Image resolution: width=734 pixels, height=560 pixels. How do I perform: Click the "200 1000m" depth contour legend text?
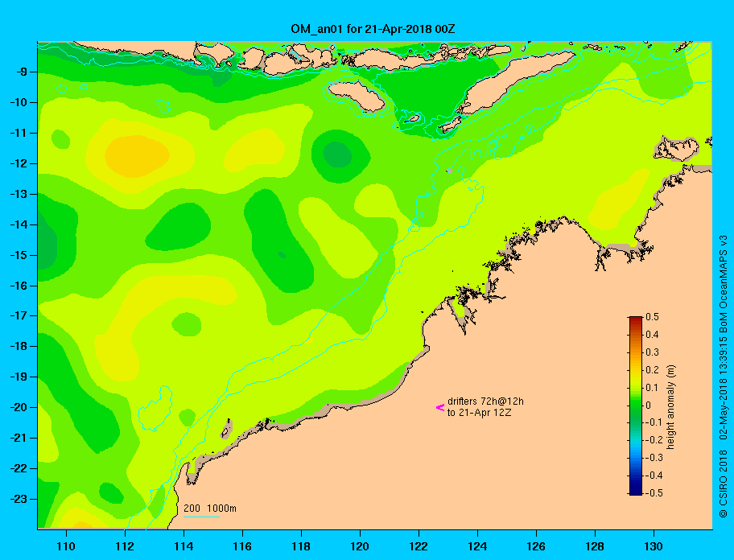pyautogui.click(x=210, y=509)
